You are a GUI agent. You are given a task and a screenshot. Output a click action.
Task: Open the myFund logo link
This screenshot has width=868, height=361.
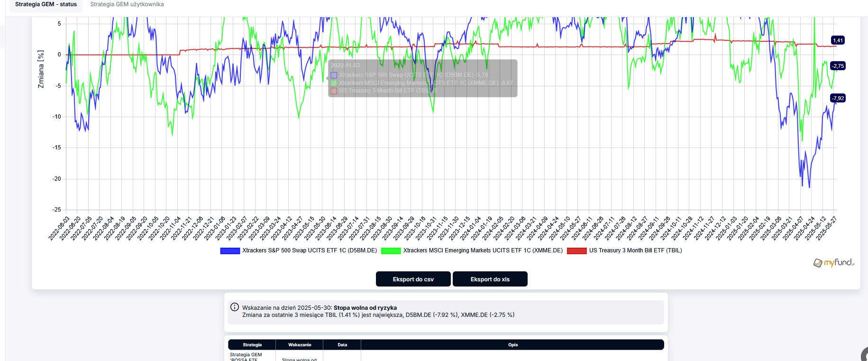(x=833, y=263)
